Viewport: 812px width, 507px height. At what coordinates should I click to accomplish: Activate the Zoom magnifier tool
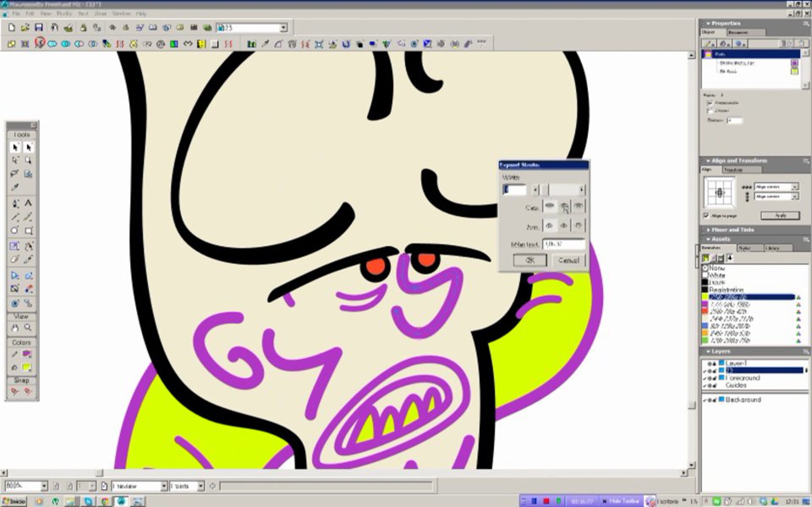(28, 328)
